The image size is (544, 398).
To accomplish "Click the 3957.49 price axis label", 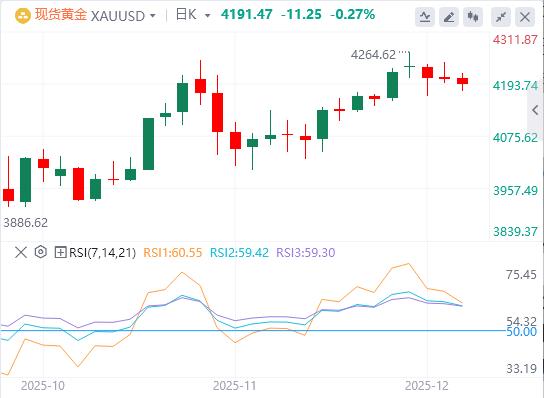I will pos(516,190).
